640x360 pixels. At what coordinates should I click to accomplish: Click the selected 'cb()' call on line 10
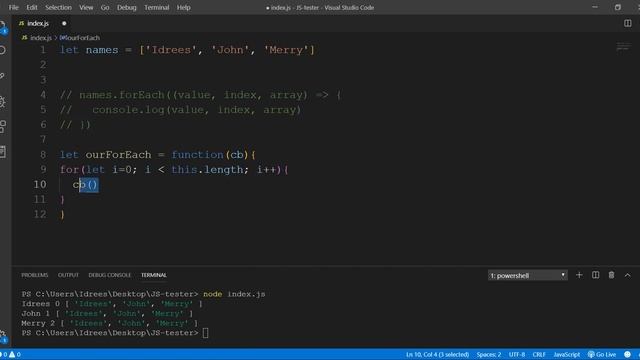[85, 184]
